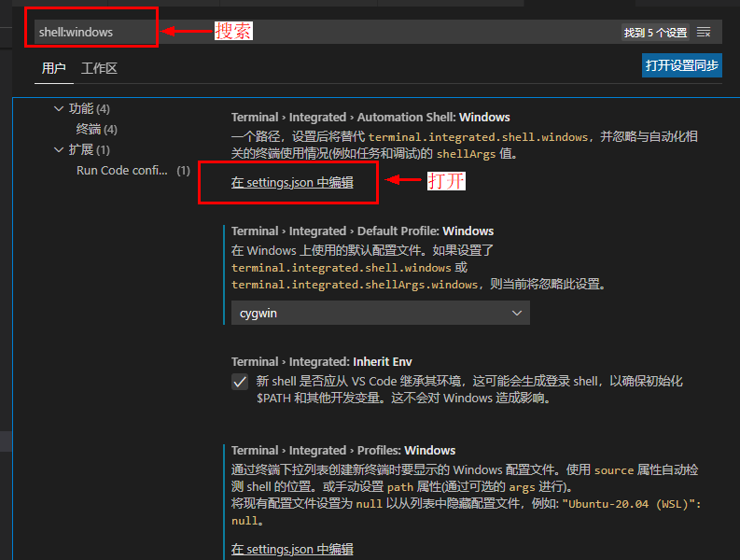Viewport: 740px width, 560px height.
Task: Switch to the 工作区 settings tab
Action: coord(99,68)
